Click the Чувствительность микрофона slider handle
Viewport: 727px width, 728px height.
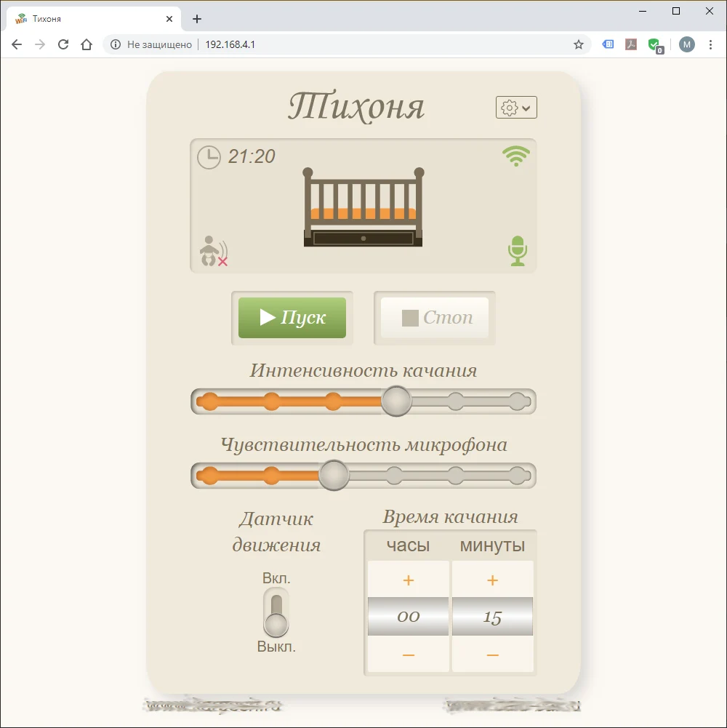pos(334,476)
